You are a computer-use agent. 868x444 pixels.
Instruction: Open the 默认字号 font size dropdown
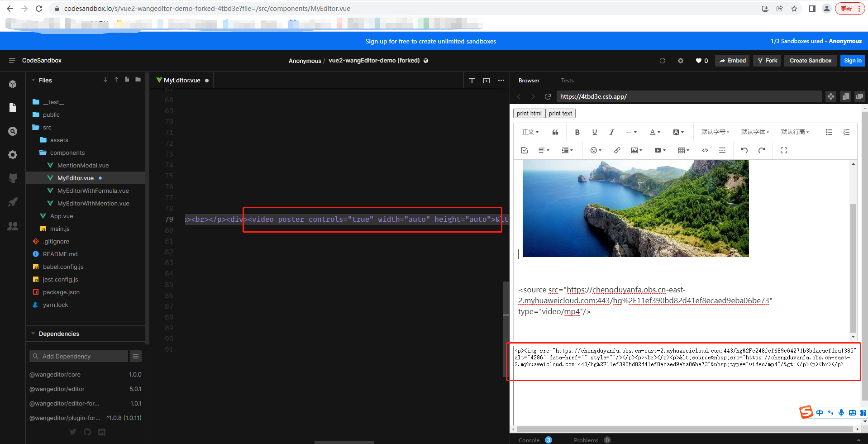point(715,132)
